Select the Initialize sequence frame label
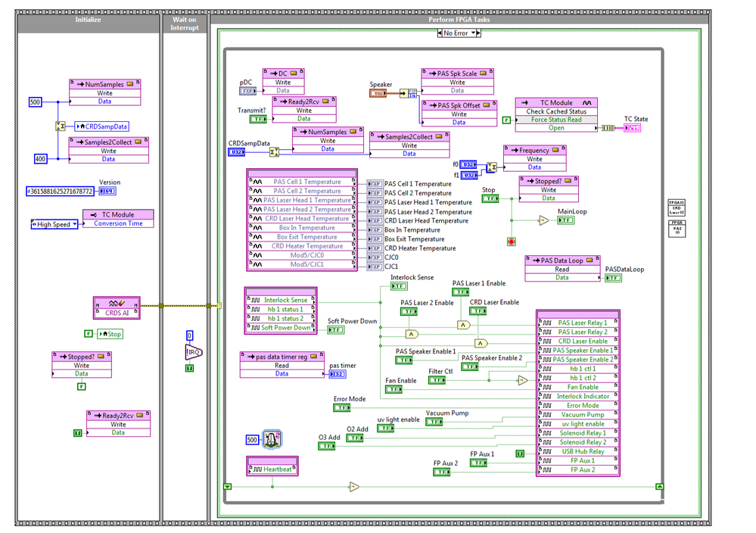The width and height of the screenshot is (756, 533). (x=88, y=20)
